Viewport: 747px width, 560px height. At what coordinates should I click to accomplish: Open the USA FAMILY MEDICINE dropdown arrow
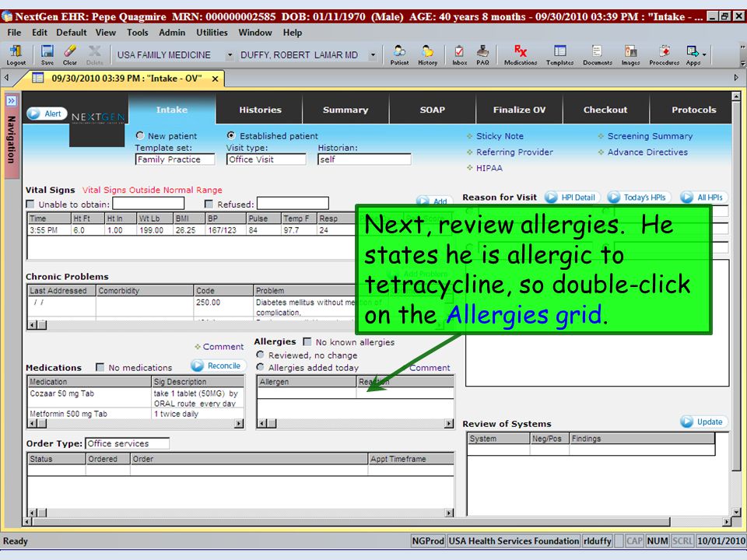click(230, 55)
